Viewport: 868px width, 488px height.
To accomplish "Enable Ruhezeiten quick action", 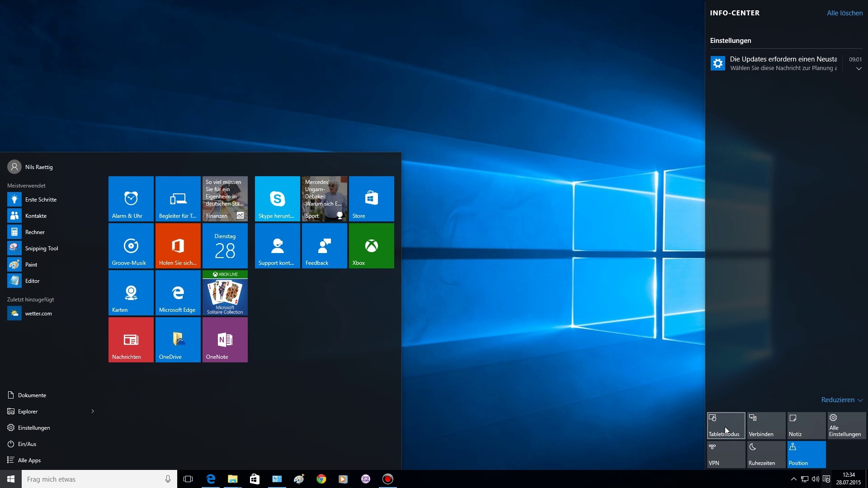I will [x=765, y=454].
